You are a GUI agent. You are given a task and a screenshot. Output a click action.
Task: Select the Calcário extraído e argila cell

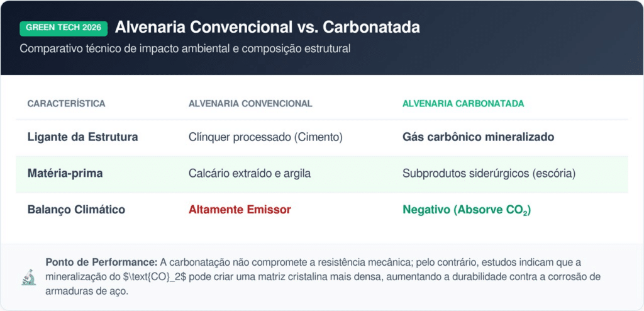[250, 173]
